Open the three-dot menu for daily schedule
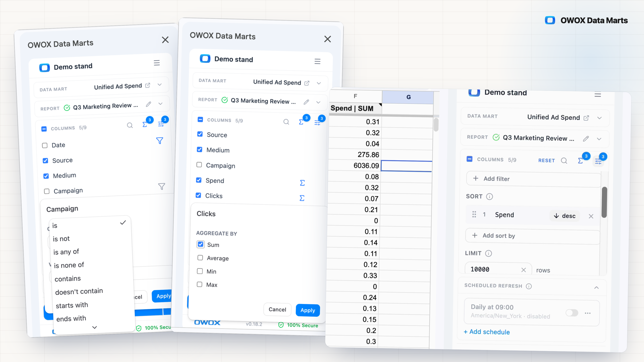The height and width of the screenshot is (362, 644). 588,313
